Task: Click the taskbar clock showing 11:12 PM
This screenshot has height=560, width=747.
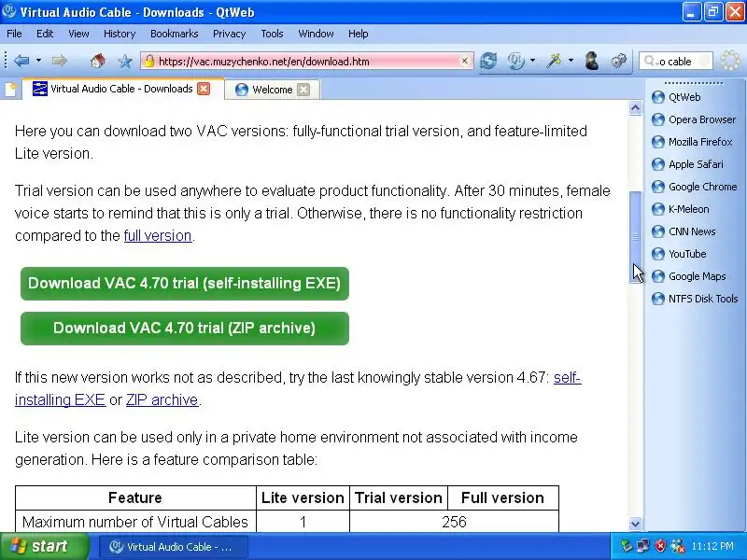Action: click(x=712, y=546)
